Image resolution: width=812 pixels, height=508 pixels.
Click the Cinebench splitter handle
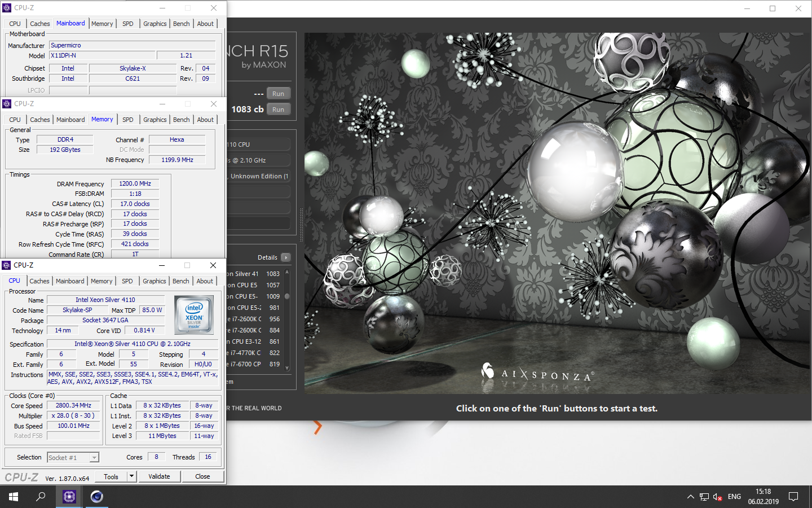tap(301, 225)
